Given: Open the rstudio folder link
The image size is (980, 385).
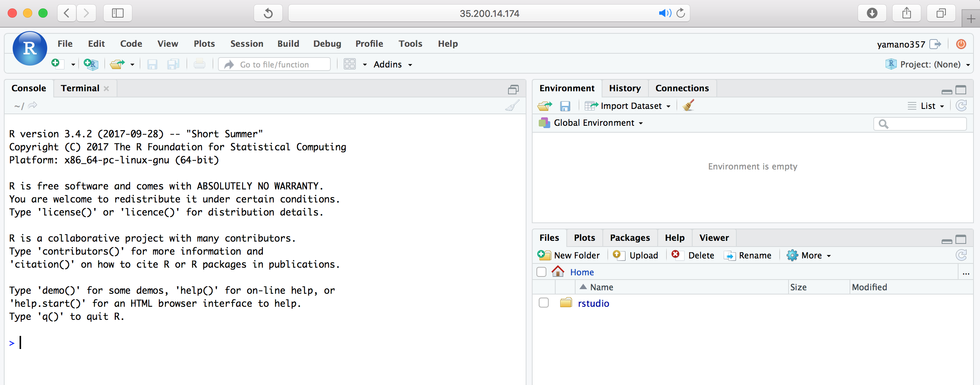Looking at the screenshot, I should 593,303.
